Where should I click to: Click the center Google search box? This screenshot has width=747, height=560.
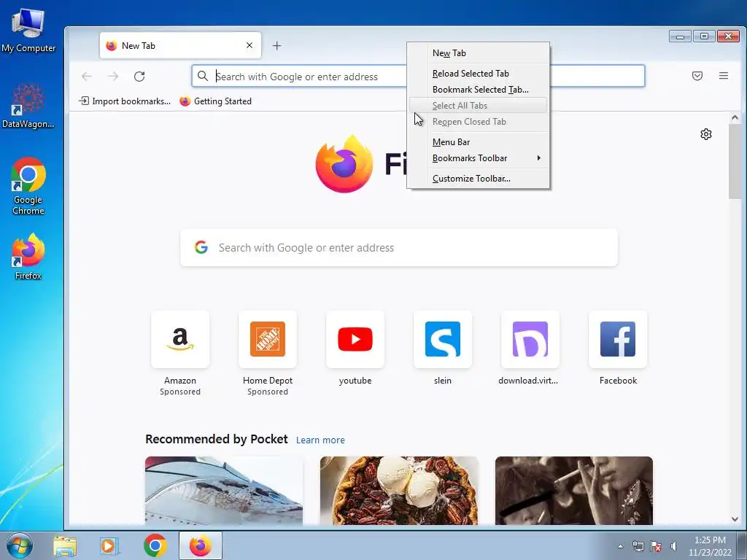click(399, 248)
